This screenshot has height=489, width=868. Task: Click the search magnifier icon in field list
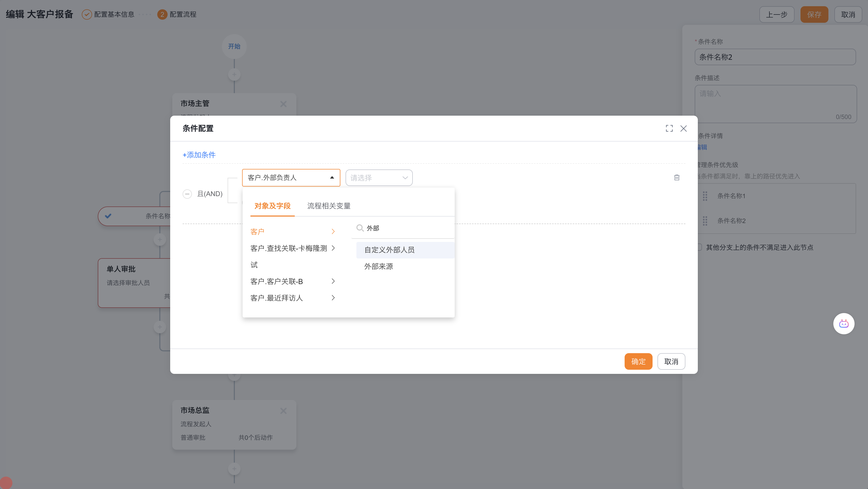click(360, 228)
